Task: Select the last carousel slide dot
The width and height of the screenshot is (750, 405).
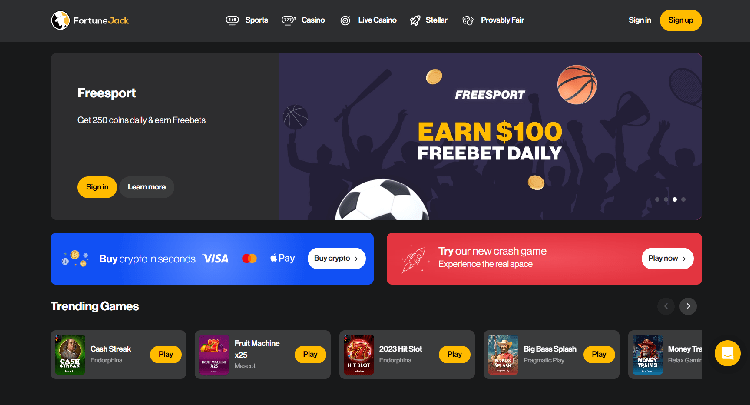Action: tap(684, 199)
